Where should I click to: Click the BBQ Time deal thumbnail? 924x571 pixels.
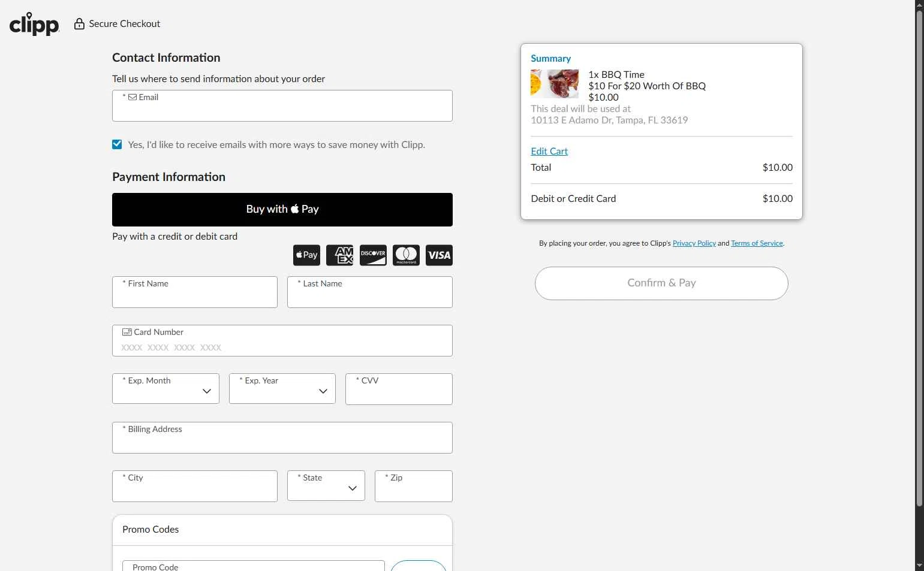pyautogui.click(x=555, y=84)
